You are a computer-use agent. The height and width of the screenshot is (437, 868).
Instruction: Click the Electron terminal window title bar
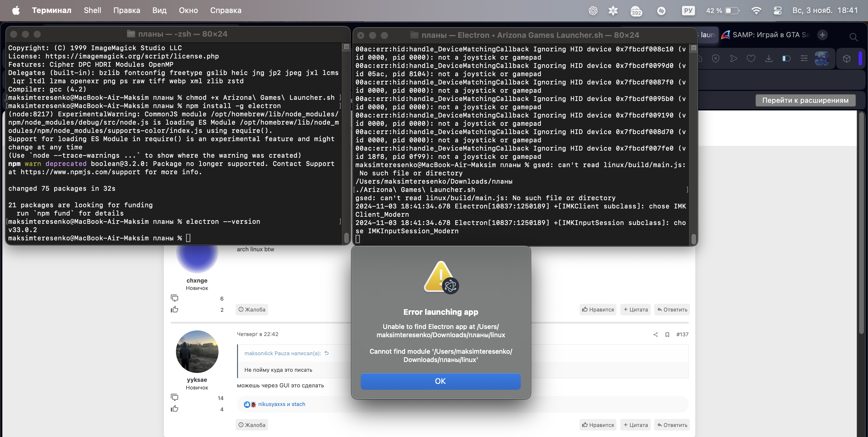525,35
